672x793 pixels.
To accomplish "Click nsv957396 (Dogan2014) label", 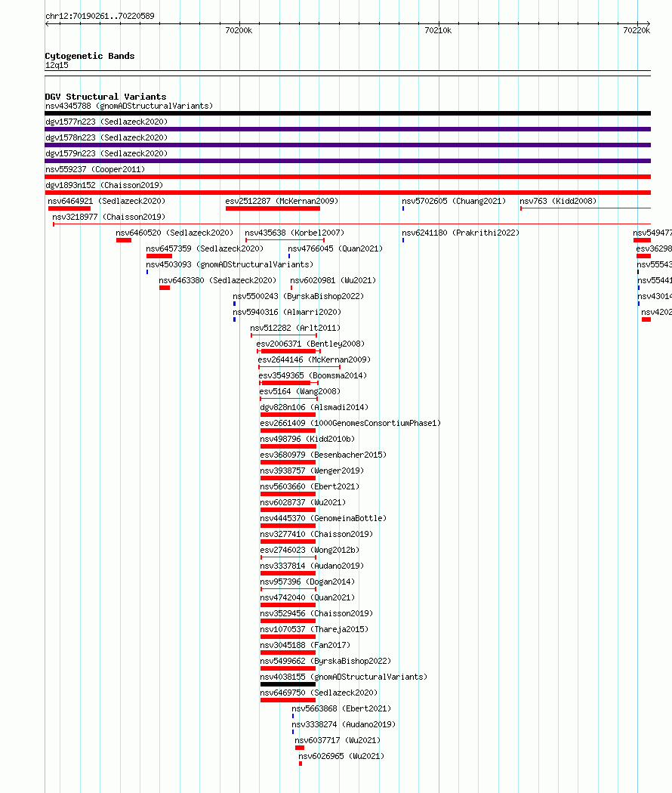I will click(307, 582).
